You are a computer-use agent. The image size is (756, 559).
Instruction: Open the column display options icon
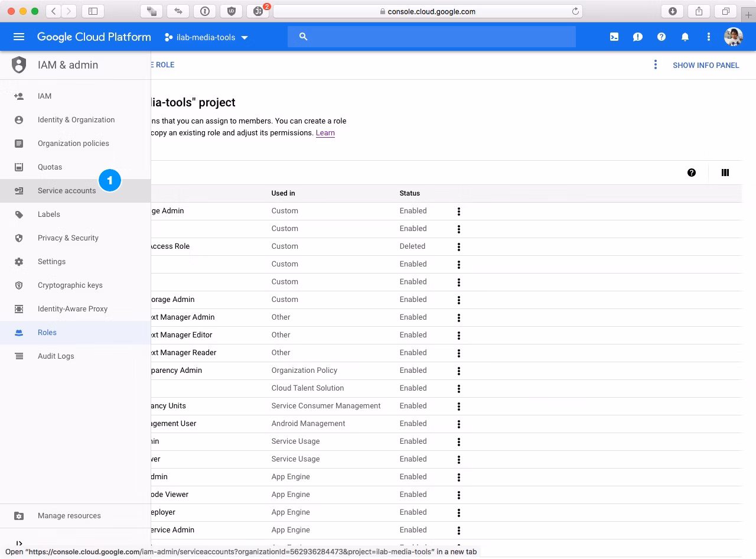(725, 173)
